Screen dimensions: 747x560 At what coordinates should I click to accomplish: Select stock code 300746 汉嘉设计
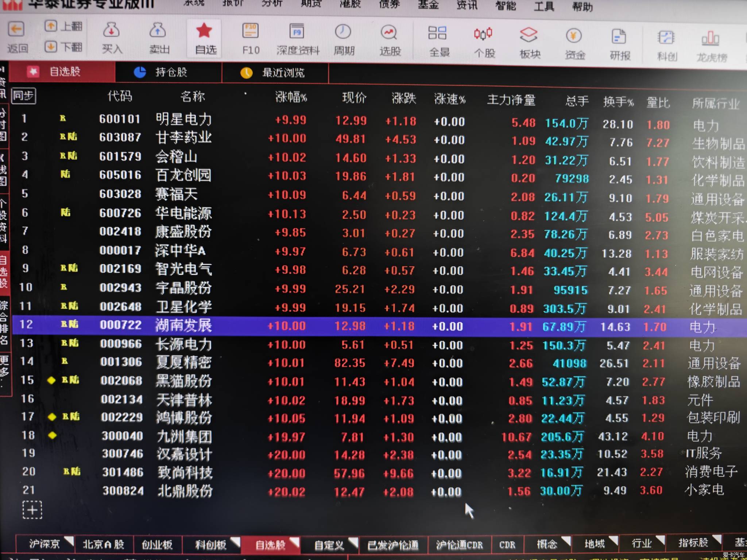point(379,454)
